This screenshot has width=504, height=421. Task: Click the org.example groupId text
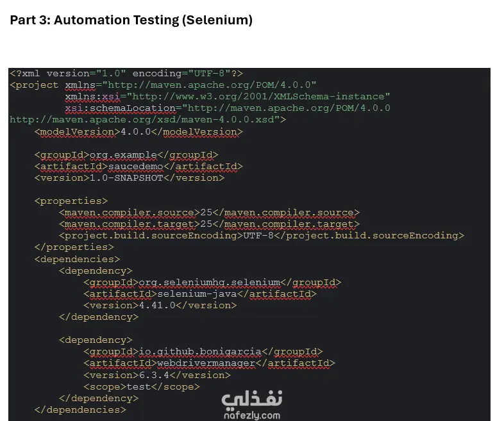point(123,155)
